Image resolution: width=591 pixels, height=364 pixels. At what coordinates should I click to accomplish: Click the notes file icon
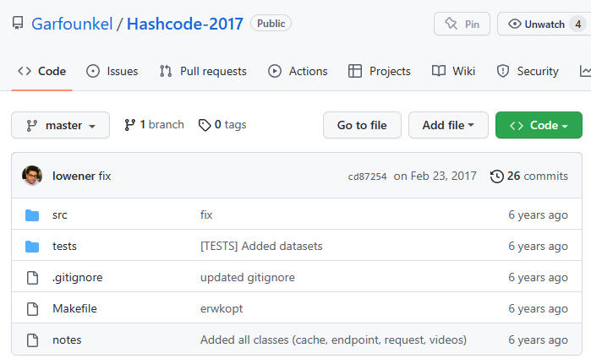point(32,340)
